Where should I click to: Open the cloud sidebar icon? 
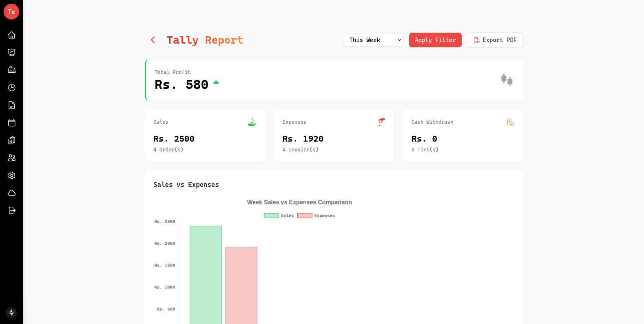point(12,193)
